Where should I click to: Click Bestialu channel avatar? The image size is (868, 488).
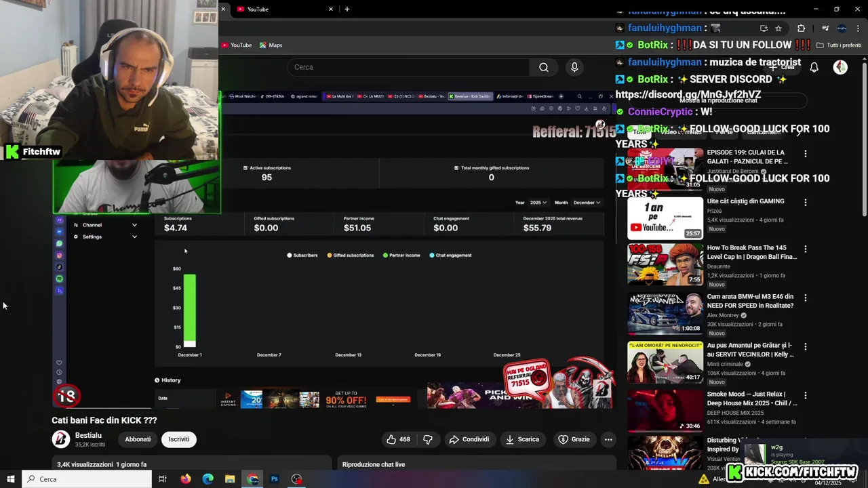61,439
